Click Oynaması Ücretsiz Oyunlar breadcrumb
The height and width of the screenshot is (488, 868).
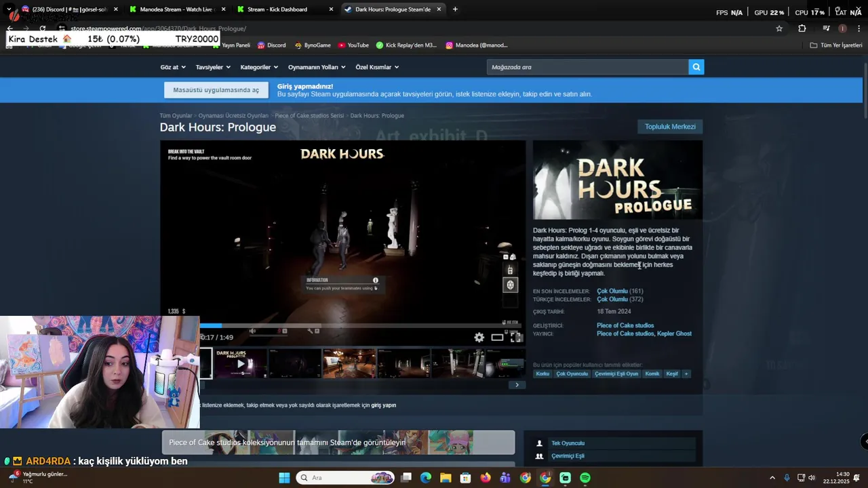[233, 116]
